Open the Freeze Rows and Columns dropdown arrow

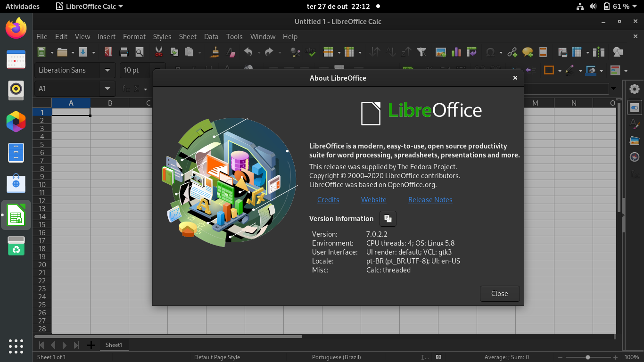[x=587, y=52]
